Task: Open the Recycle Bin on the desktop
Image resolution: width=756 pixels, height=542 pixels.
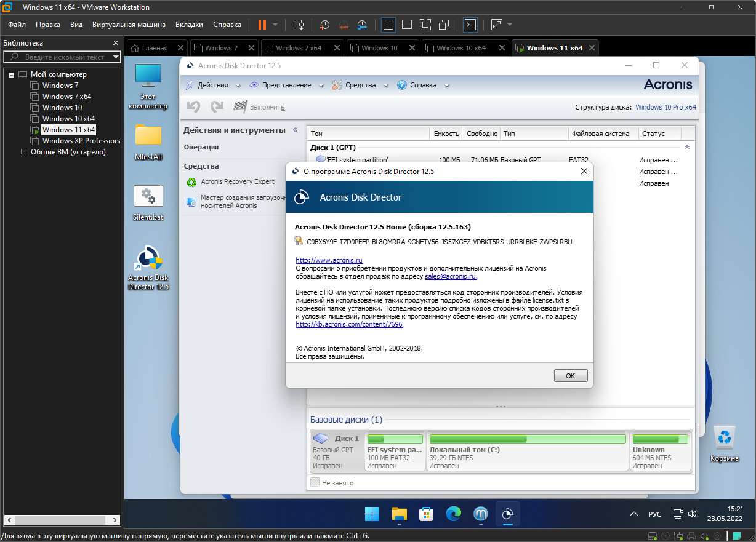Action: 724,438
